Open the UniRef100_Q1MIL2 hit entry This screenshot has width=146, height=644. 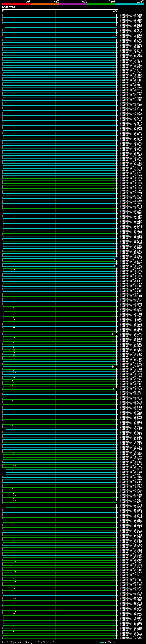pyautogui.click(x=131, y=329)
